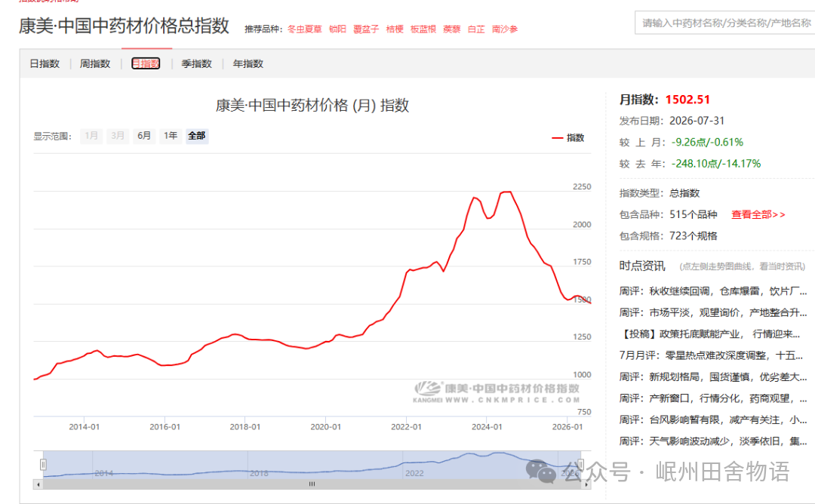815x504 pixels.
Task: Focus the herb name search field
Action: (725, 23)
